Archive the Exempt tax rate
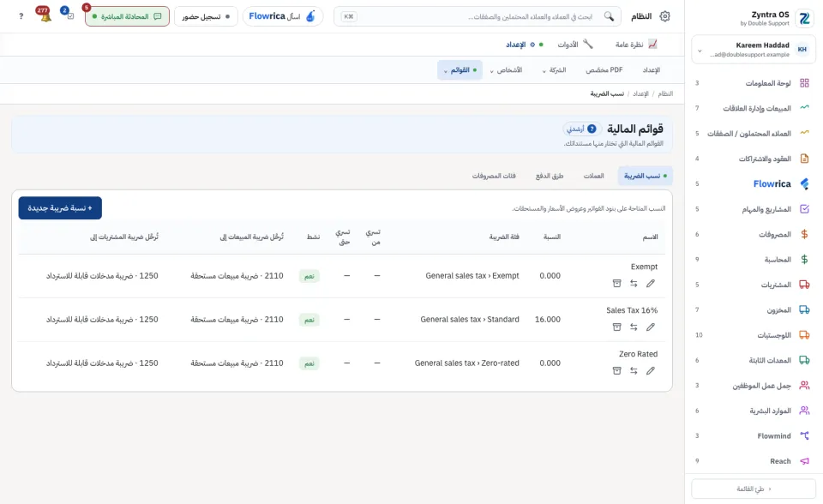Image resolution: width=823 pixels, height=504 pixels. (616, 284)
